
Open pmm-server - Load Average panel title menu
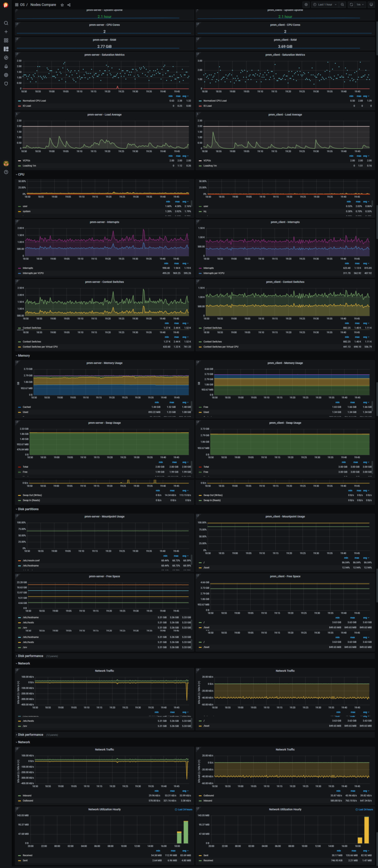(104, 114)
